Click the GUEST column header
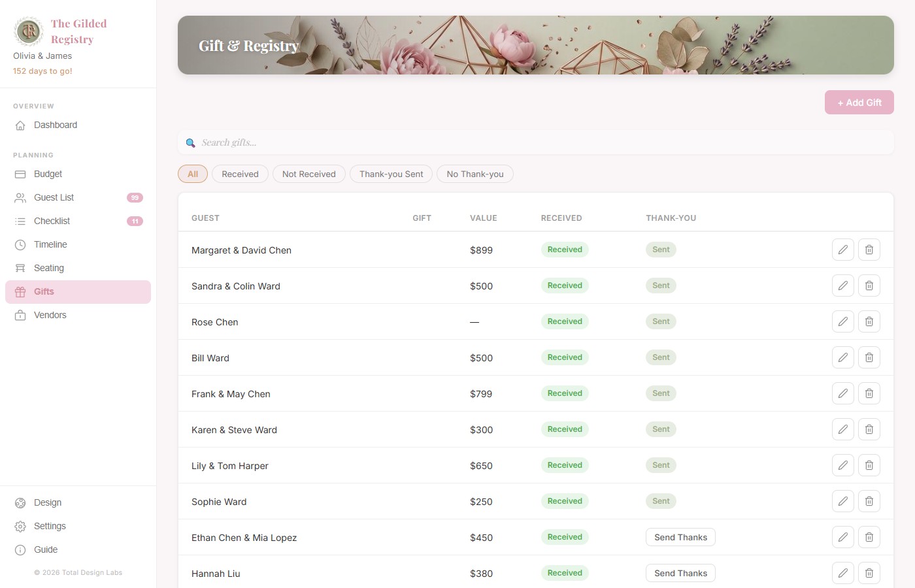The width and height of the screenshot is (915, 588). (x=205, y=218)
